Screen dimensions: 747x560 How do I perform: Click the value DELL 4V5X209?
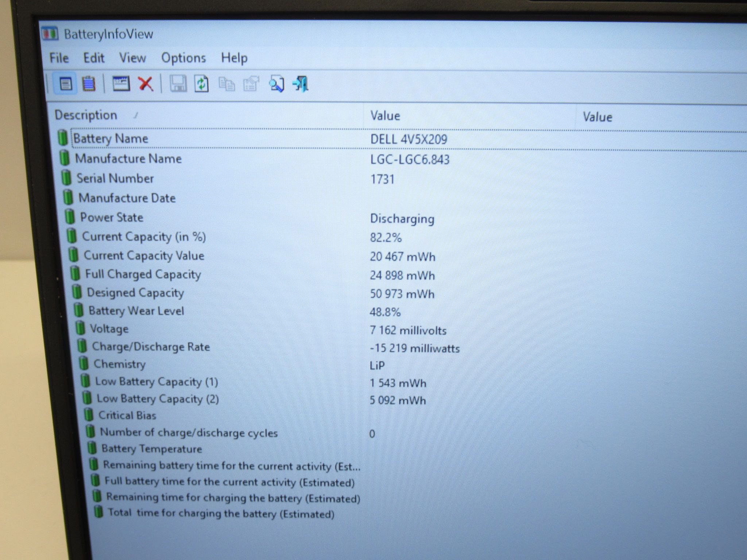coord(409,139)
